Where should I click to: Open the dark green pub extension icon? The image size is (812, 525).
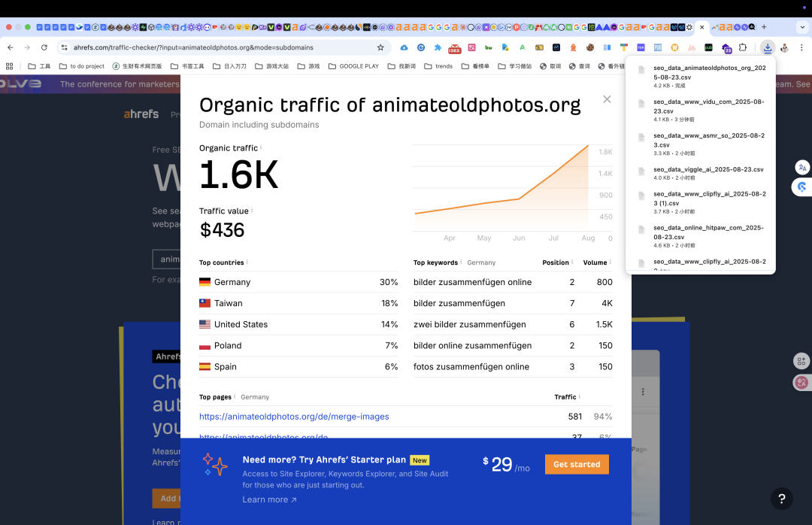tap(708, 47)
